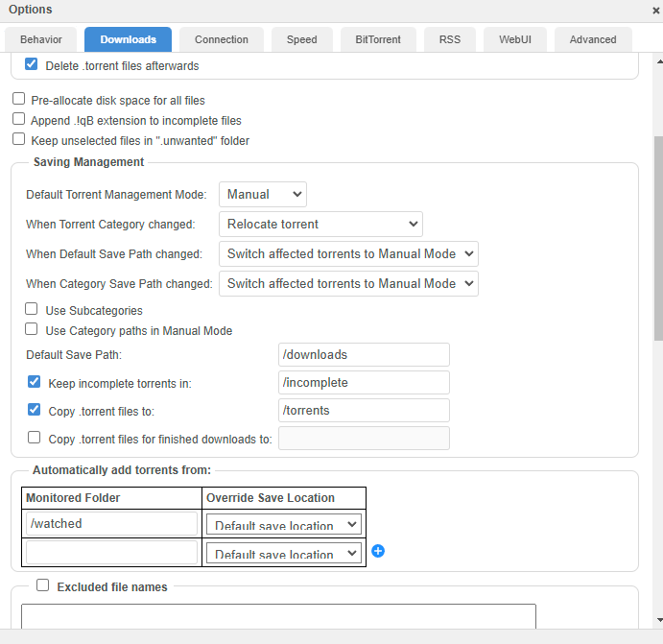Click the Excluded file names text area
Screen dimensions: 663x644
[278, 616]
